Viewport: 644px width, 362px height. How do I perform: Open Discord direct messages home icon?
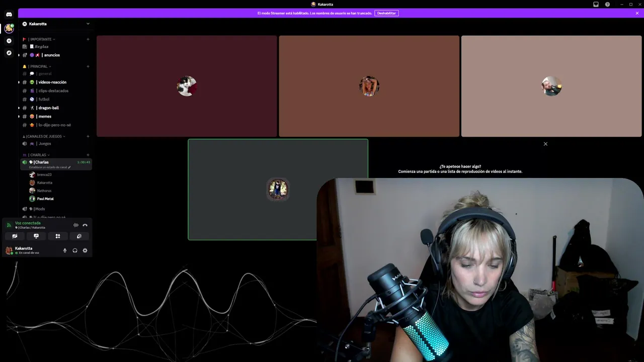point(9,15)
